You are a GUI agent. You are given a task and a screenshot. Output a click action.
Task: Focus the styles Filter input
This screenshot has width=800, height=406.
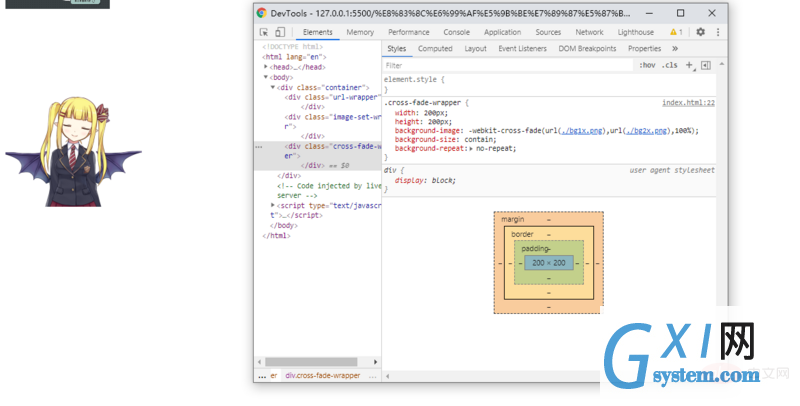pos(508,65)
